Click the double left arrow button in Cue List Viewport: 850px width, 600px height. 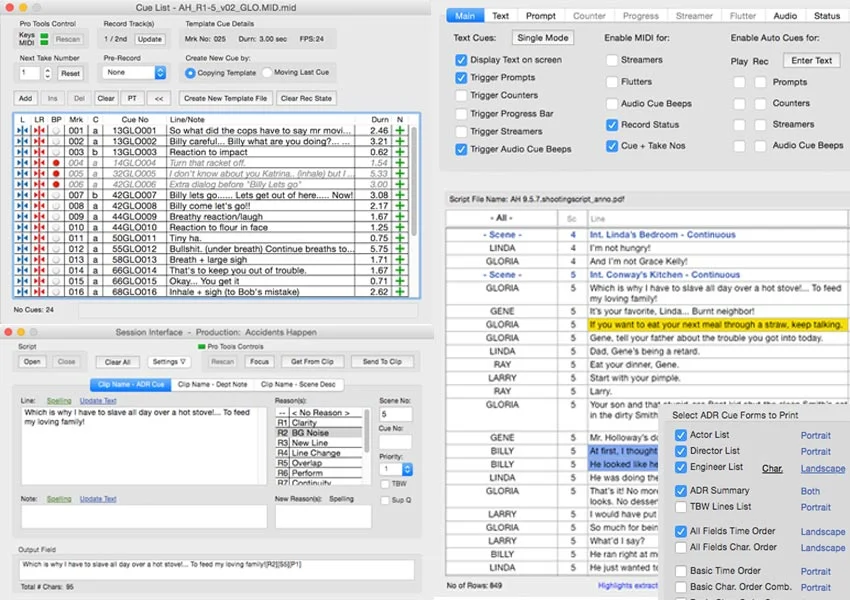159,98
